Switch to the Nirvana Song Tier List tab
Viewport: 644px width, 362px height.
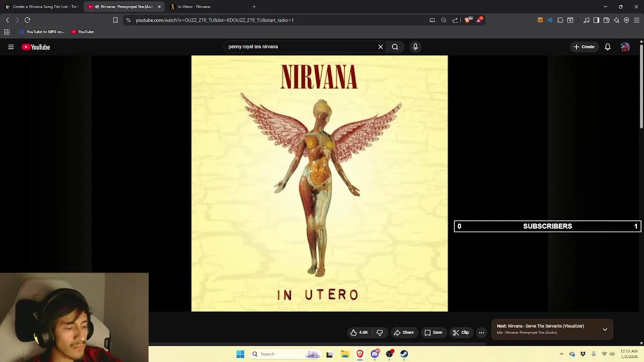(x=42, y=7)
